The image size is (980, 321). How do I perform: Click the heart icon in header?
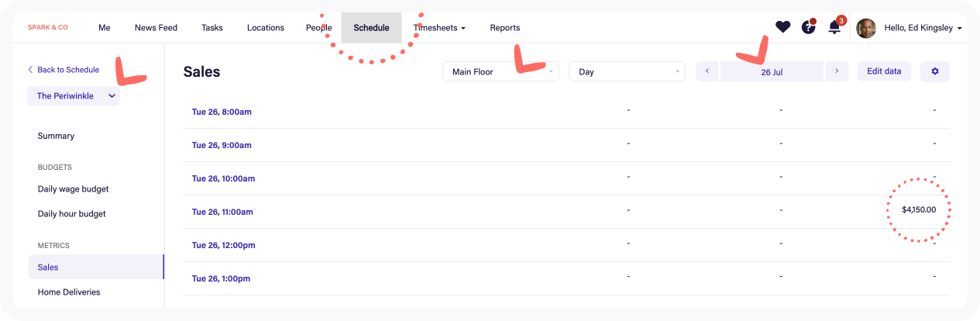[x=782, y=27]
